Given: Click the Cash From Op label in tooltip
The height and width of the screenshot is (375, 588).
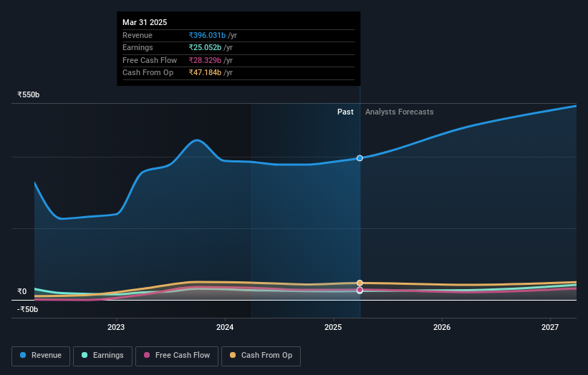Looking at the screenshot, I should click(148, 73).
